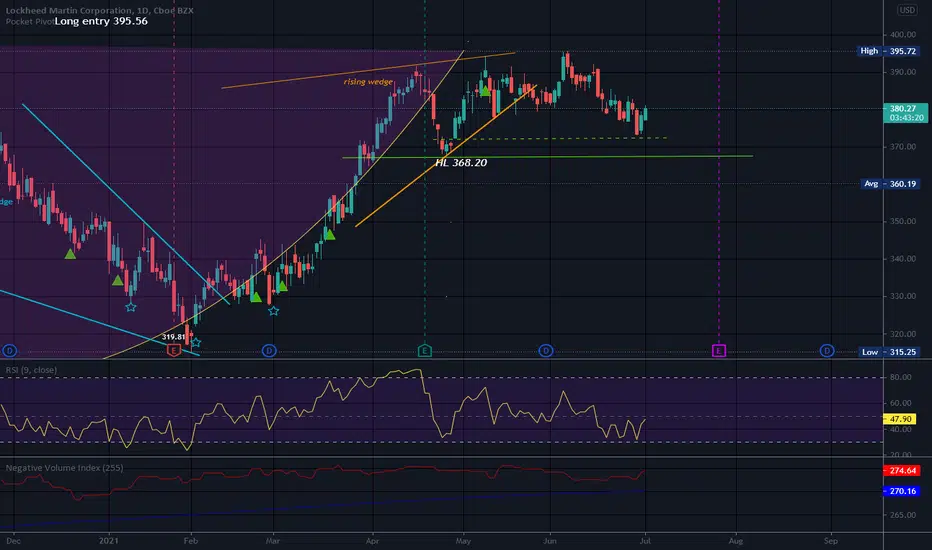Click the dividend D marker above Dec
Image resolution: width=932 pixels, height=550 pixels.
tap(10, 351)
